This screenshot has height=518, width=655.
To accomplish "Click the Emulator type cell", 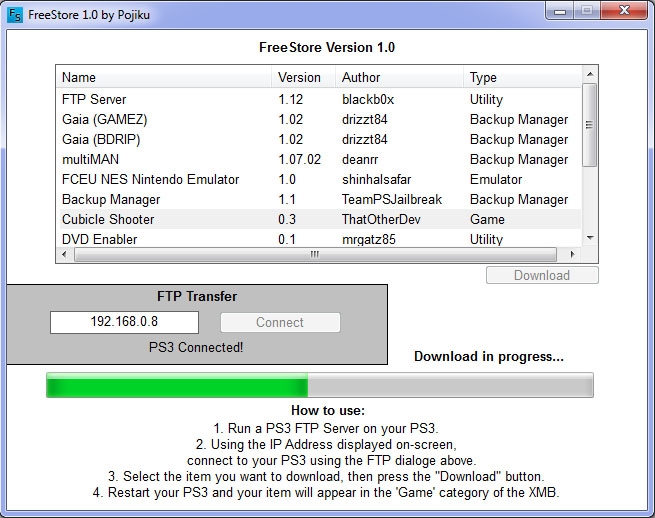I will (496, 180).
